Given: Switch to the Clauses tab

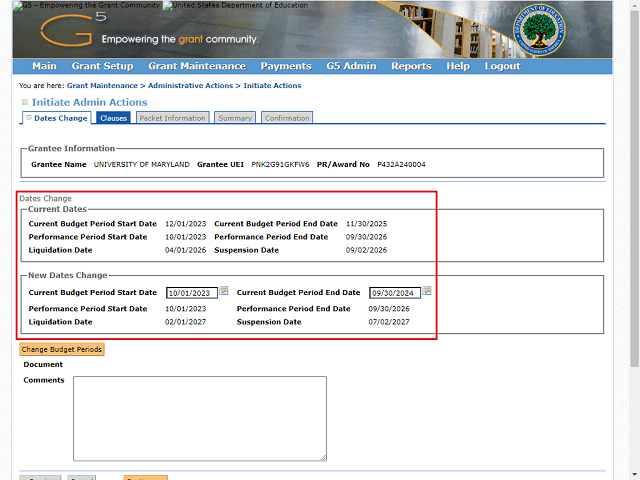Looking at the screenshot, I should 113,118.
